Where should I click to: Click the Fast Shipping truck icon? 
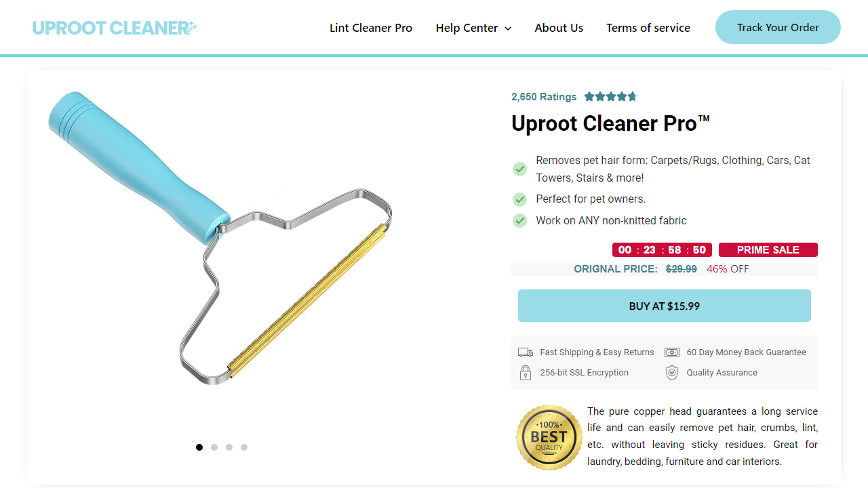[x=526, y=352]
